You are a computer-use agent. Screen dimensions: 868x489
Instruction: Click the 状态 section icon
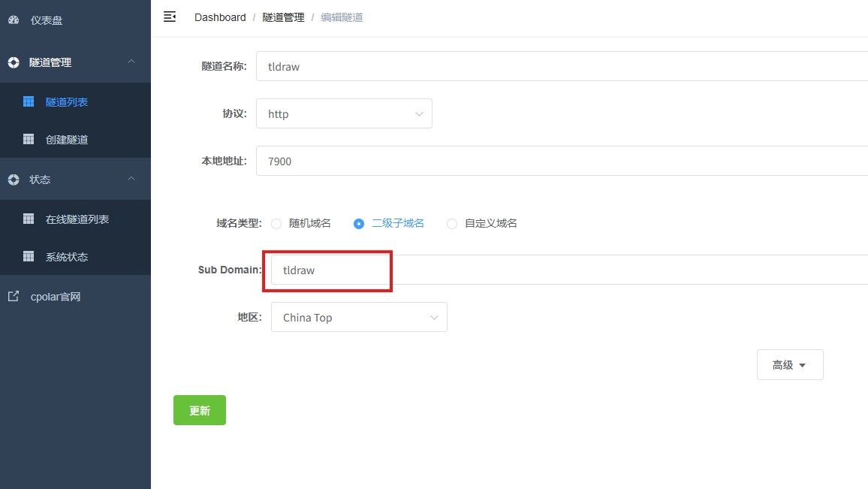coord(14,180)
